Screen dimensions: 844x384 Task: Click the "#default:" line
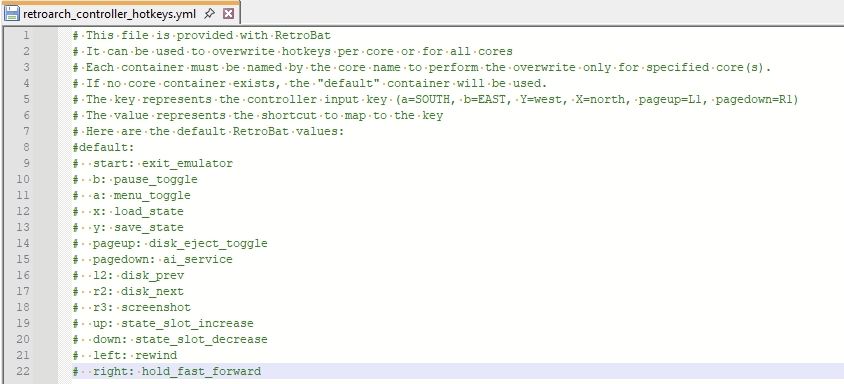tap(103, 147)
